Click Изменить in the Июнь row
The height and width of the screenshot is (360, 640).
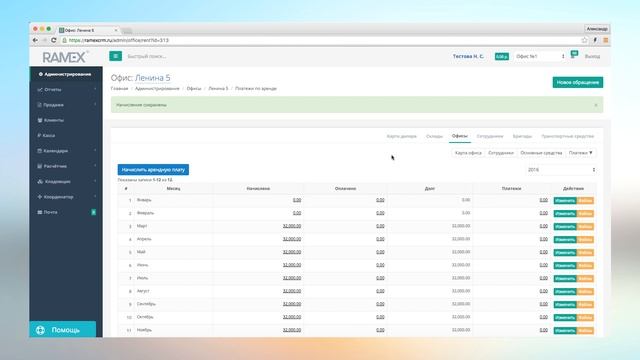point(565,266)
